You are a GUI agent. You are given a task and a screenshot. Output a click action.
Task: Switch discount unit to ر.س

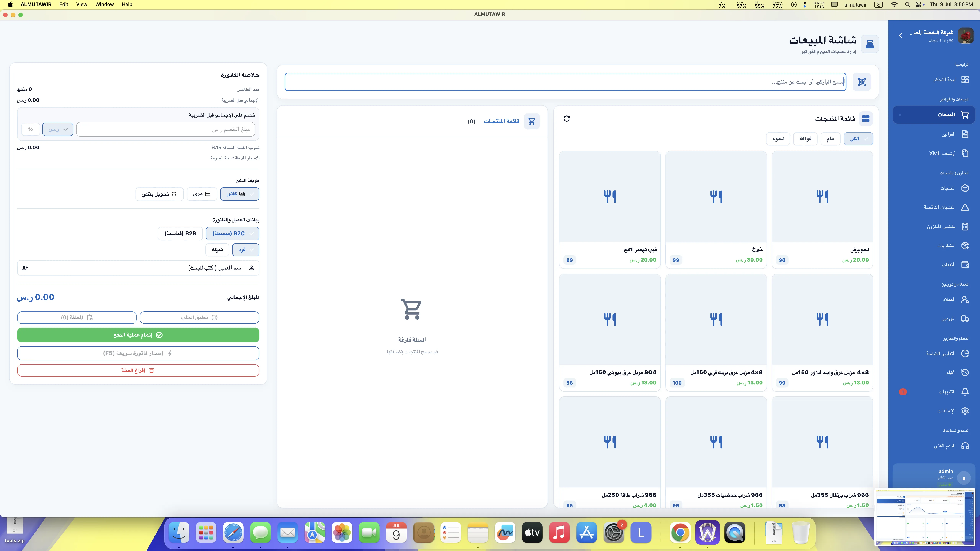click(x=58, y=129)
